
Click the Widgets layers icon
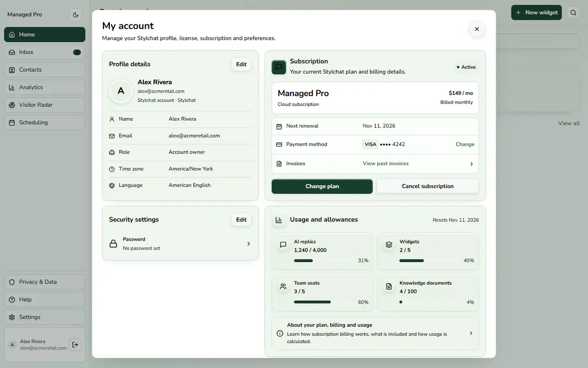(x=389, y=245)
